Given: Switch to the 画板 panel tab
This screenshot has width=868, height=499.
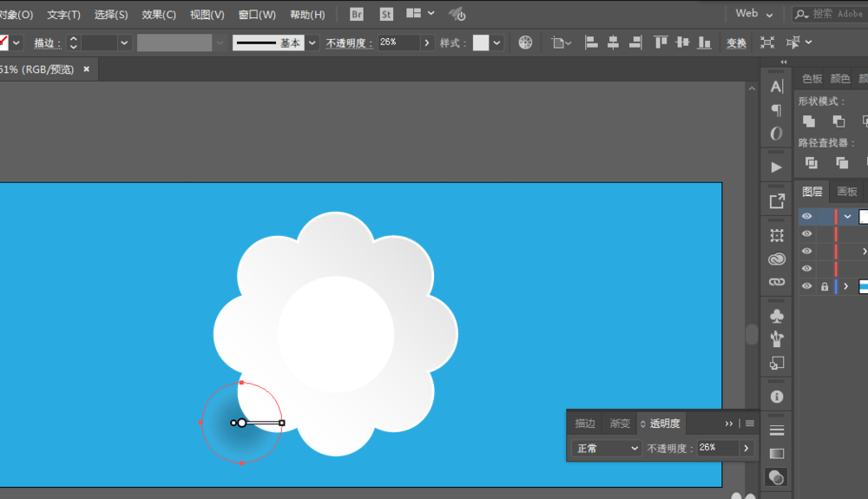Looking at the screenshot, I should tap(847, 192).
